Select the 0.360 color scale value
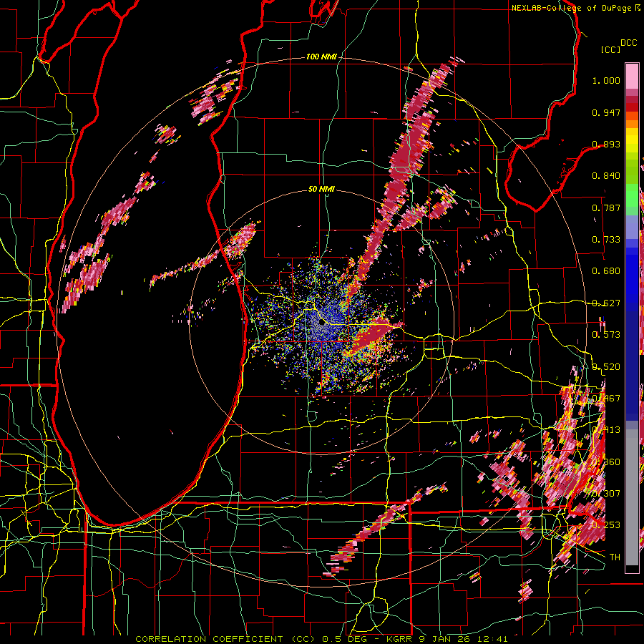The height and width of the screenshot is (644, 644). [606, 462]
